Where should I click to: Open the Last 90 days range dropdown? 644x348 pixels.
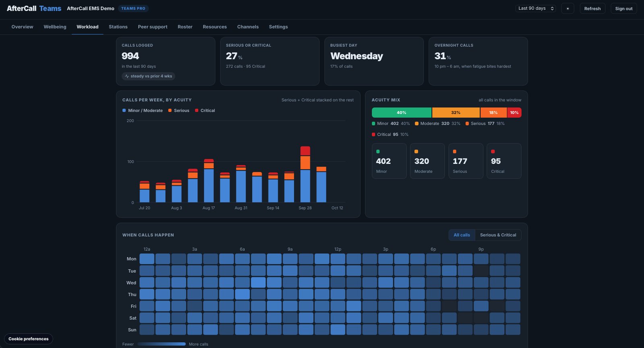pyautogui.click(x=535, y=8)
